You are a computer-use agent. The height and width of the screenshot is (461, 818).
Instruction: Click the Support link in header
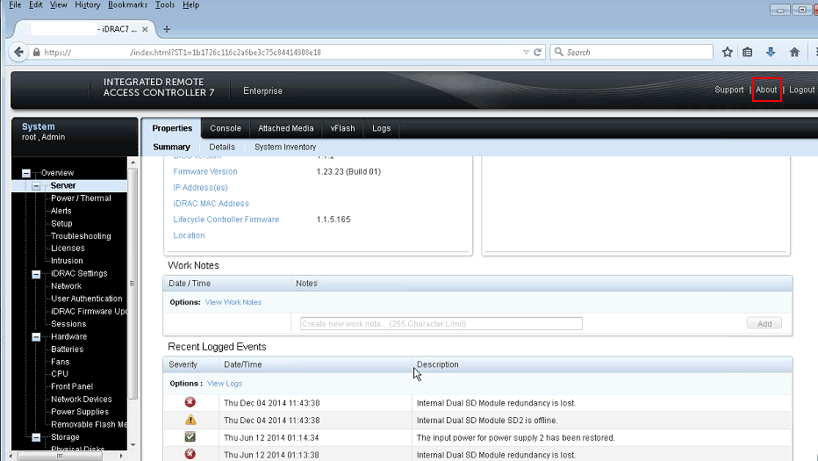(x=729, y=90)
